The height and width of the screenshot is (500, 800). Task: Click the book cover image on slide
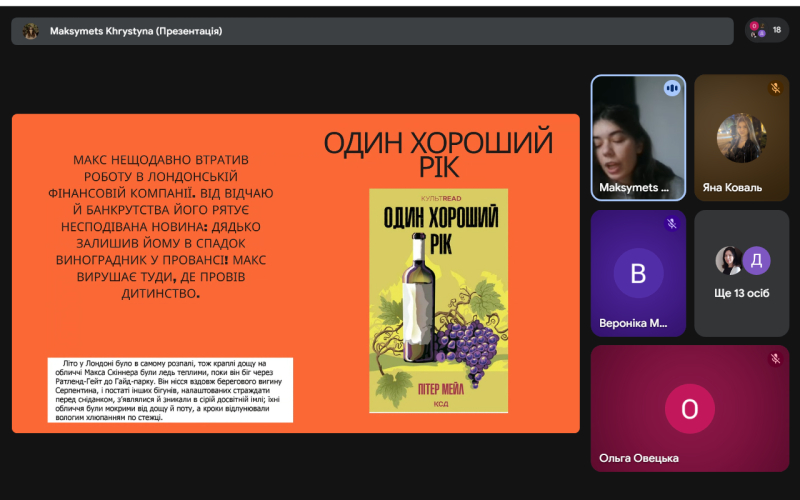(438, 300)
